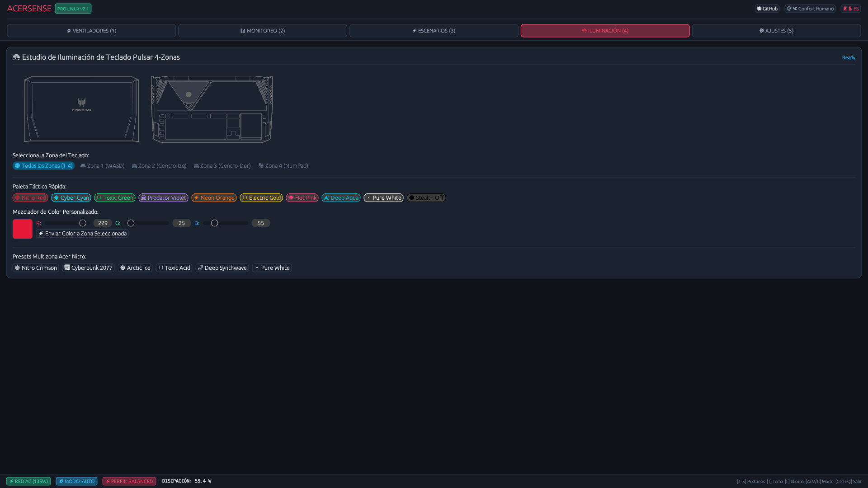868x488 pixels.
Task: Select Zona 4 (NumPad)
Action: click(x=283, y=166)
